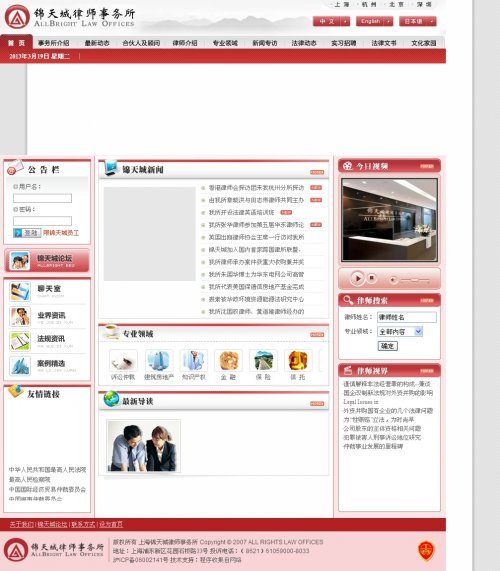500x571 pixels.
Task: Open the English language dropdown arrow
Action: [x=388, y=21]
